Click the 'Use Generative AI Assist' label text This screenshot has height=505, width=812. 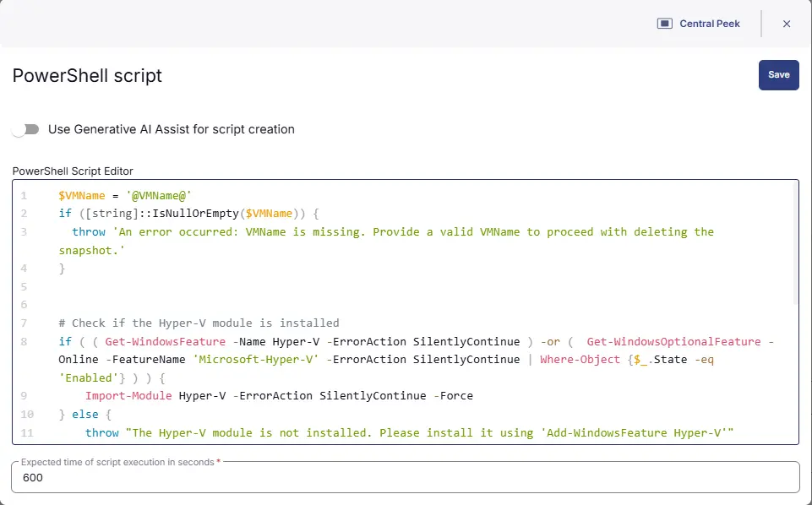171,129
